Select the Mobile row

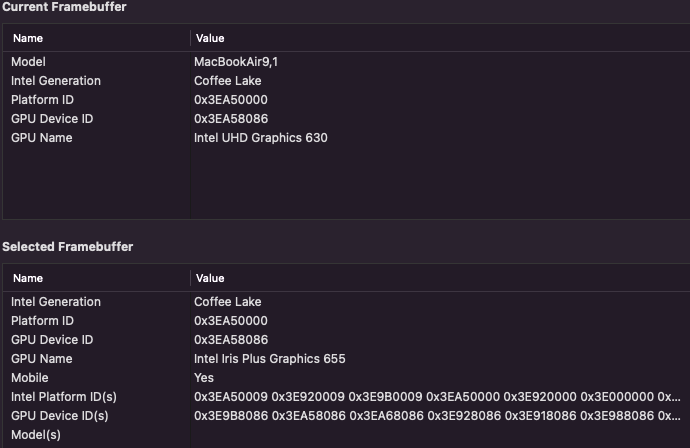click(347, 378)
